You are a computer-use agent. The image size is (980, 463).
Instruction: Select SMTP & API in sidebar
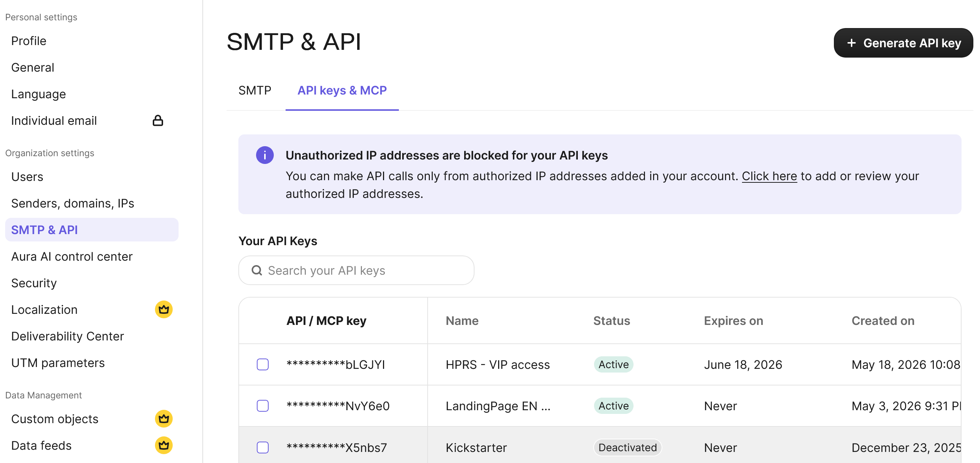point(92,230)
